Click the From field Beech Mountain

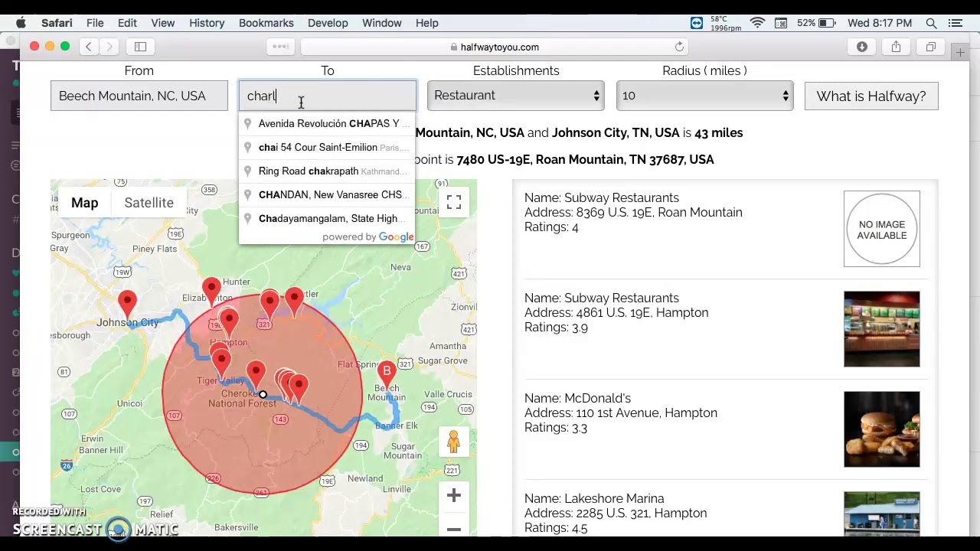pos(139,96)
